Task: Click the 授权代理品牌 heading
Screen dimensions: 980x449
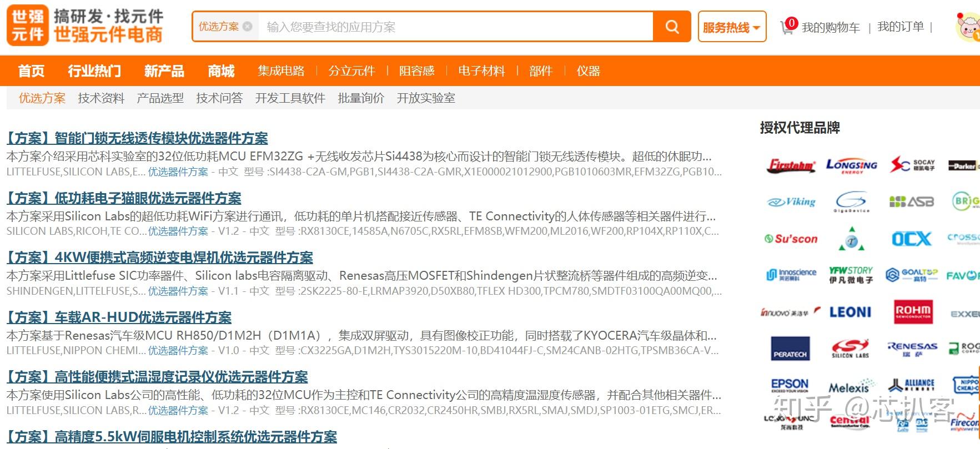Action: pyautogui.click(x=800, y=128)
